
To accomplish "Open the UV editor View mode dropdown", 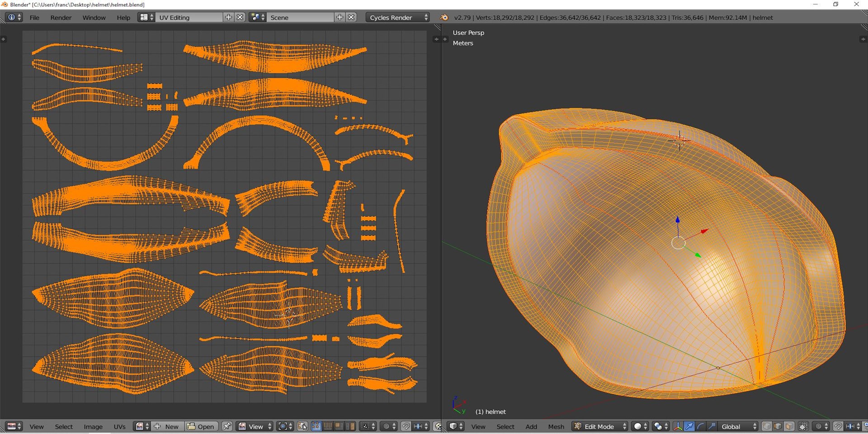I will [x=255, y=426].
